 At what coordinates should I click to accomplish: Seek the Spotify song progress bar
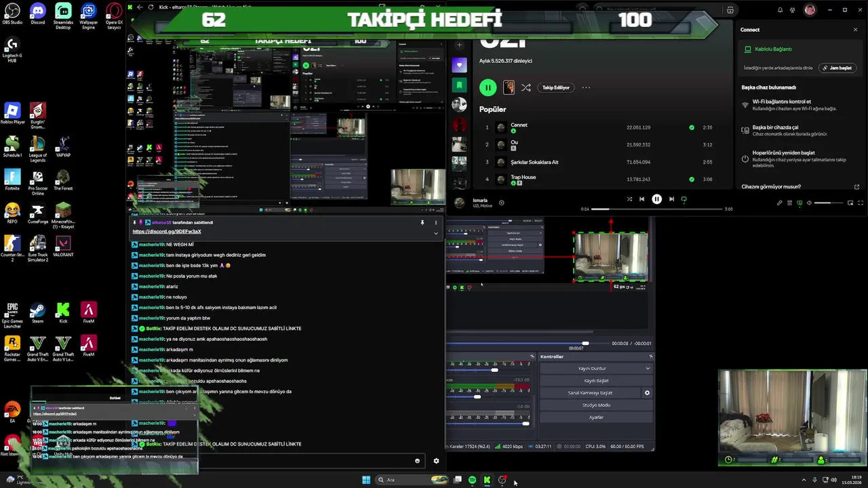(657, 209)
